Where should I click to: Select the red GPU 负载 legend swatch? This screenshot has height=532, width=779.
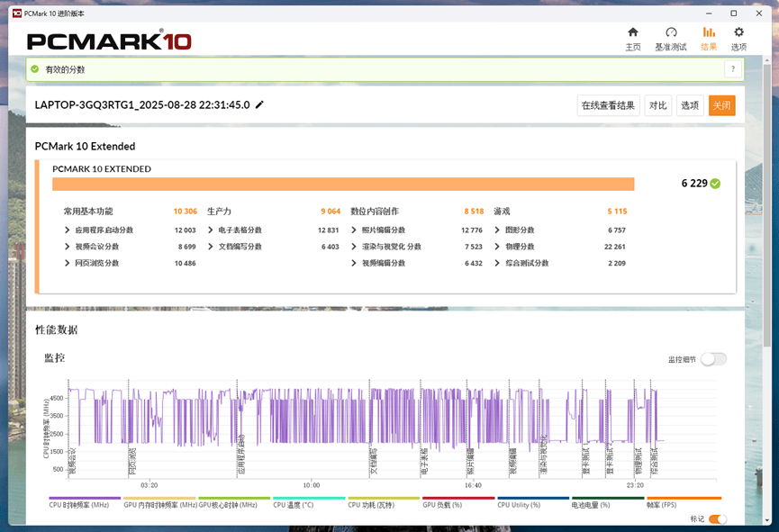457,498
